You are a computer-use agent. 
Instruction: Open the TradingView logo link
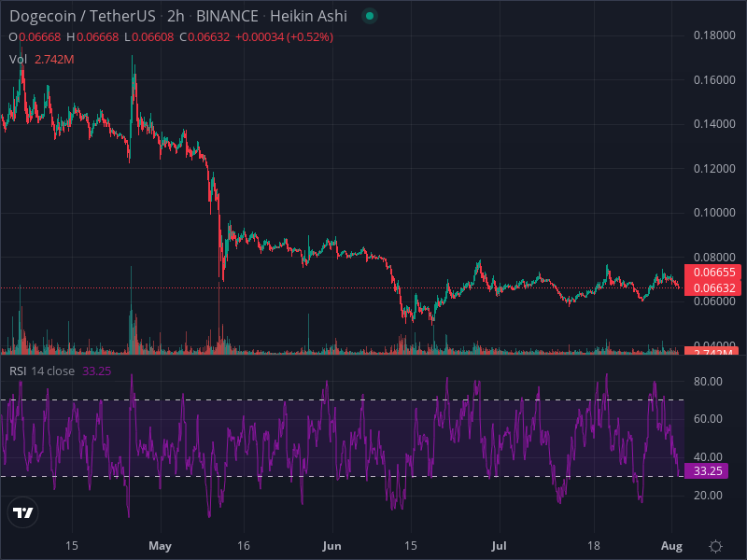pyautogui.click(x=22, y=512)
